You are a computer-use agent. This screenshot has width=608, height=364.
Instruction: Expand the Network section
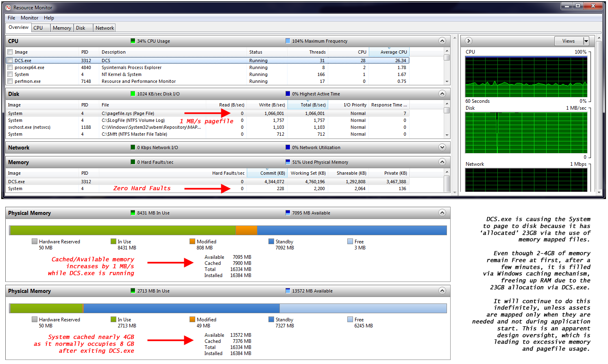[x=442, y=147]
